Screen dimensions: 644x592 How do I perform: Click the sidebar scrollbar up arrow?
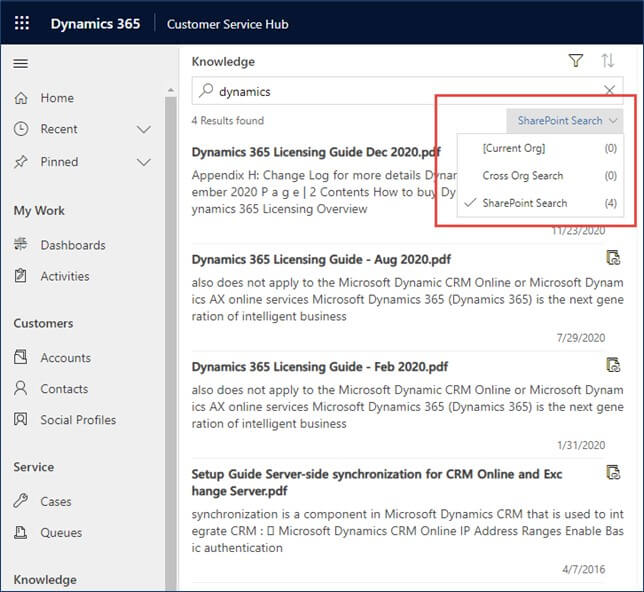[171, 90]
